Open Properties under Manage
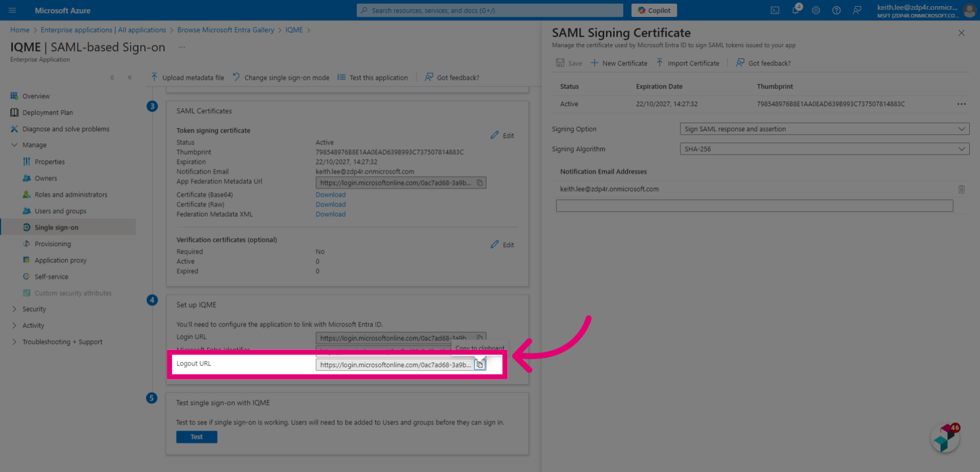Screen dimensions: 980x472 50,162
